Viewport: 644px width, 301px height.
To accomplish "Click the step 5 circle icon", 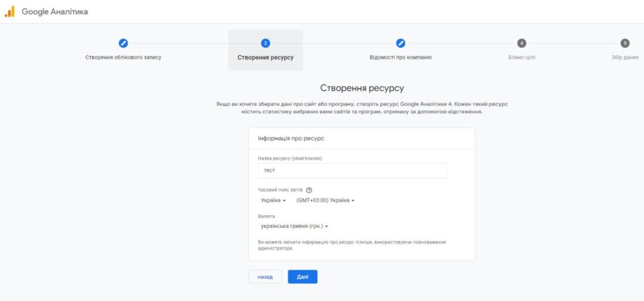I will coord(625,43).
